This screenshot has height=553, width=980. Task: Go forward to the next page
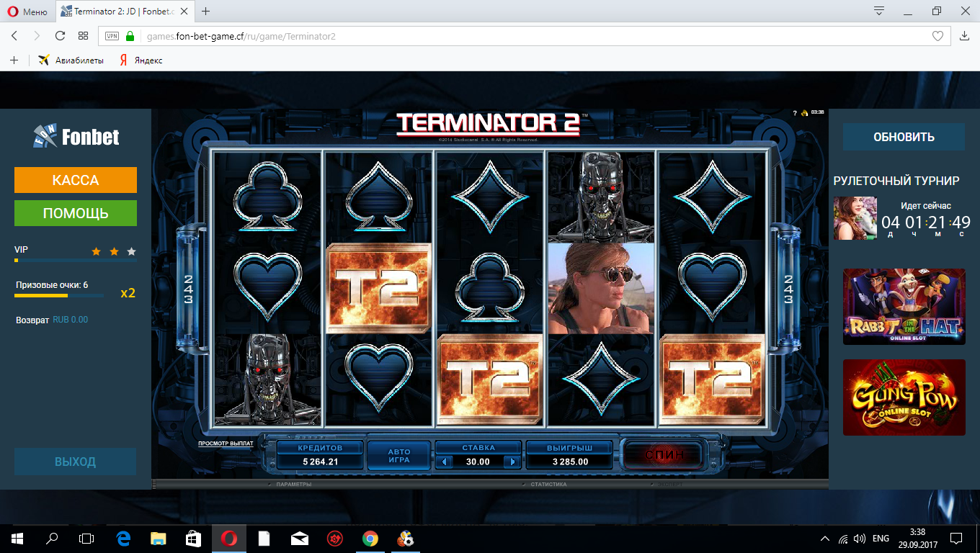coord(37,36)
